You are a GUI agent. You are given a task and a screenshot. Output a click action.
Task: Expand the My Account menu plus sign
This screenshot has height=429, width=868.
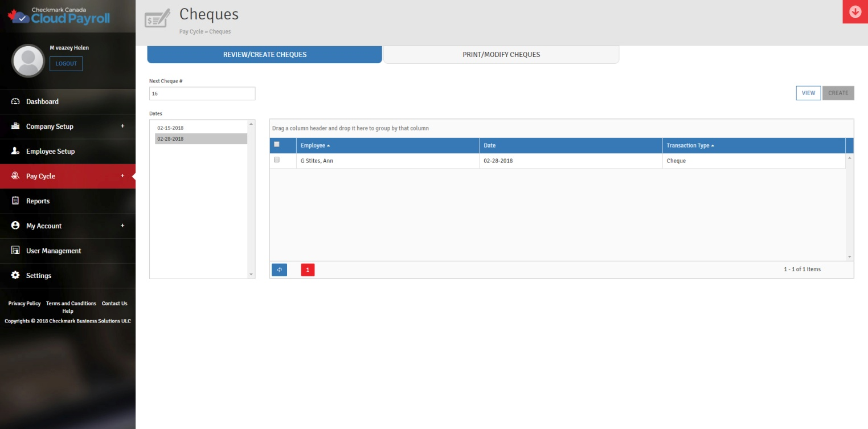click(x=122, y=226)
